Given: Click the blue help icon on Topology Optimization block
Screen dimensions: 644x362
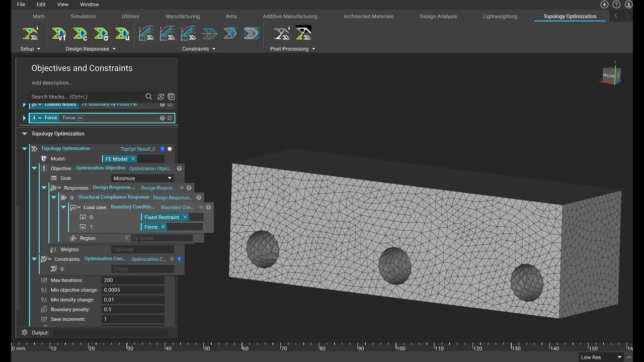Looking at the screenshot, I should click(163, 149).
